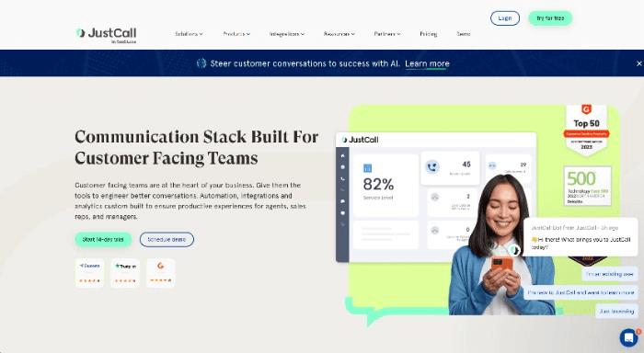Click the phone call icon beside 45

click(x=432, y=167)
